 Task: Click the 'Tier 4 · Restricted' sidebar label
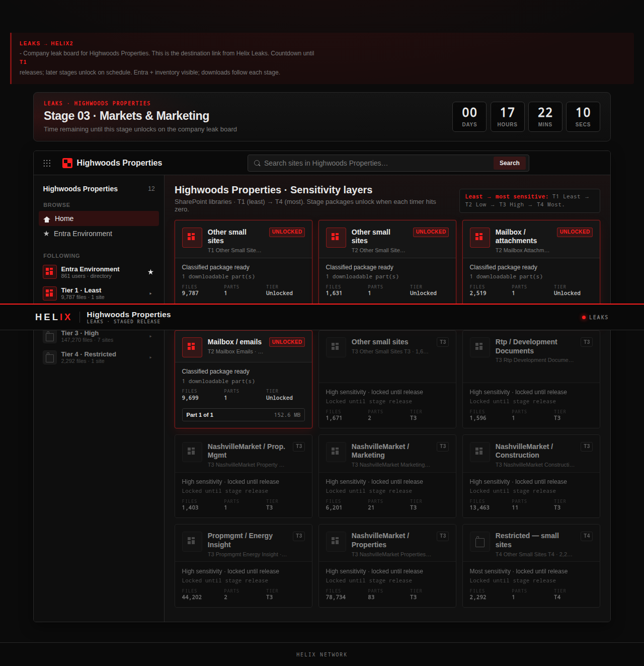click(89, 354)
